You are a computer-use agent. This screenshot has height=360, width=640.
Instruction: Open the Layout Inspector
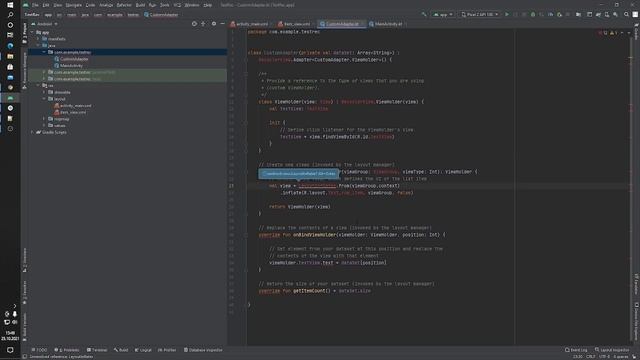point(612,350)
